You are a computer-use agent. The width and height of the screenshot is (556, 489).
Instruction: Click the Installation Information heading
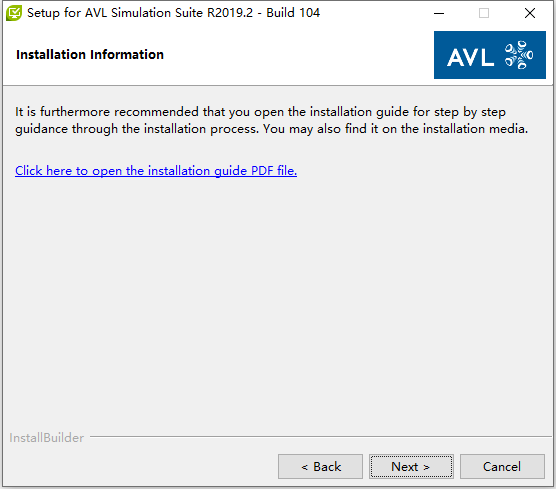coord(90,55)
